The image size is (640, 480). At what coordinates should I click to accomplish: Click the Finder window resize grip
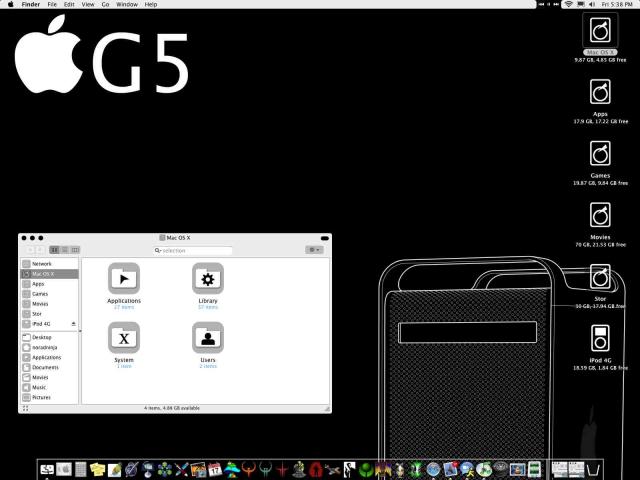point(327,409)
